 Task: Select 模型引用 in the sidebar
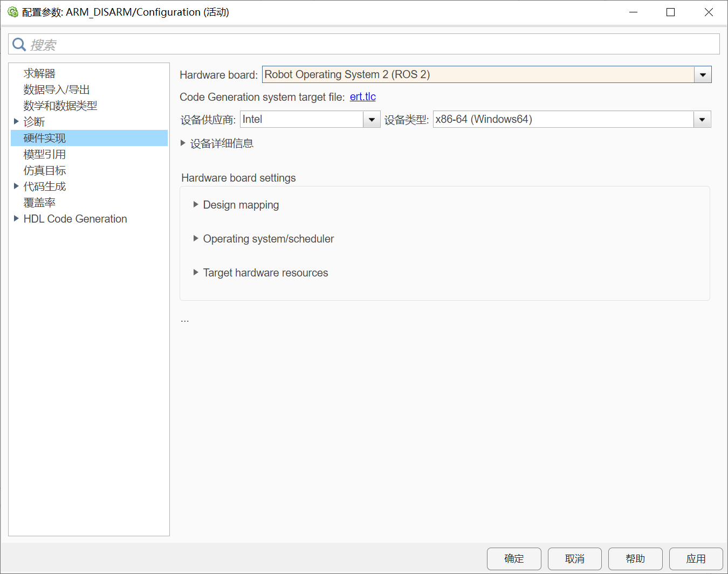(x=45, y=154)
